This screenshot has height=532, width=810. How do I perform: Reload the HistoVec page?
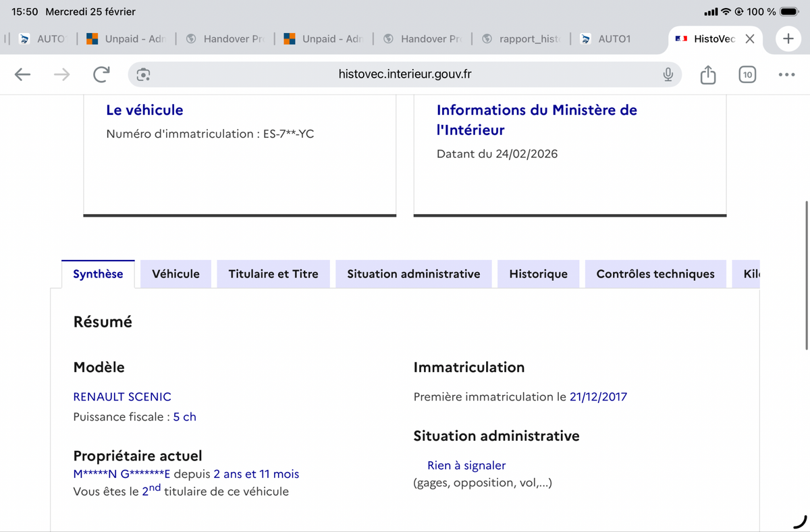click(x=101, y=74)
